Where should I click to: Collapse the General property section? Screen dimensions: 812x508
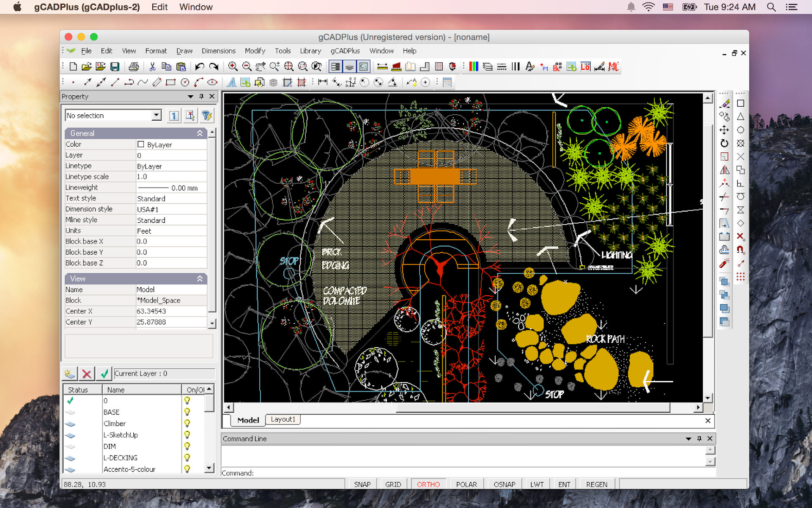200,133
